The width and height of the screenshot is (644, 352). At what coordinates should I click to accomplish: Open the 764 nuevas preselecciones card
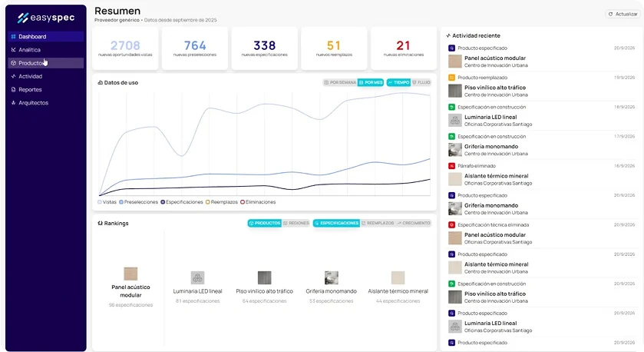pyautogui.click(x=195, y=48)
